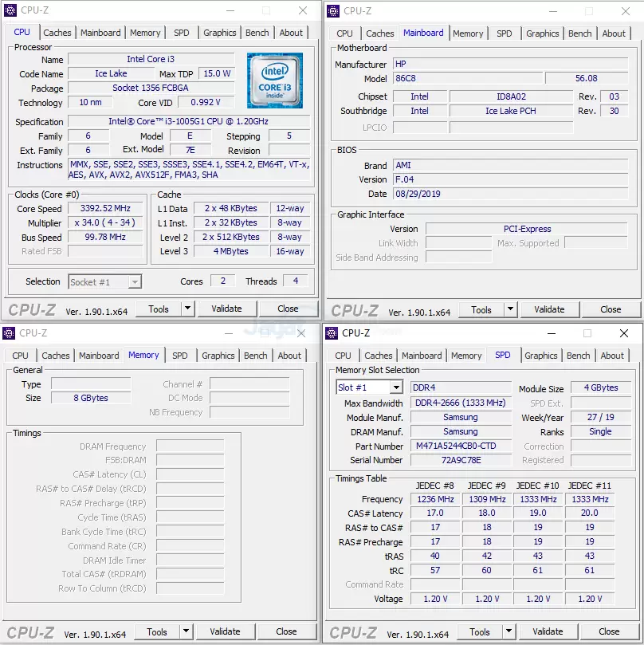The width and height of the screenshot is (644, 645).
Task: Click the CPU-Z title bar icon in the Memory window
Action: click(9, 333)
